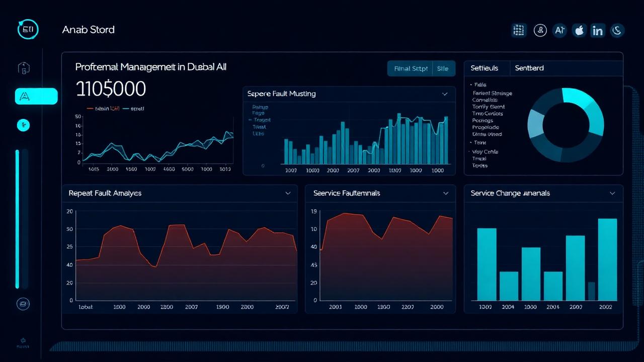Click the apple icon in the header
This screenshot has height=362, width=644.
click(579, 30)
